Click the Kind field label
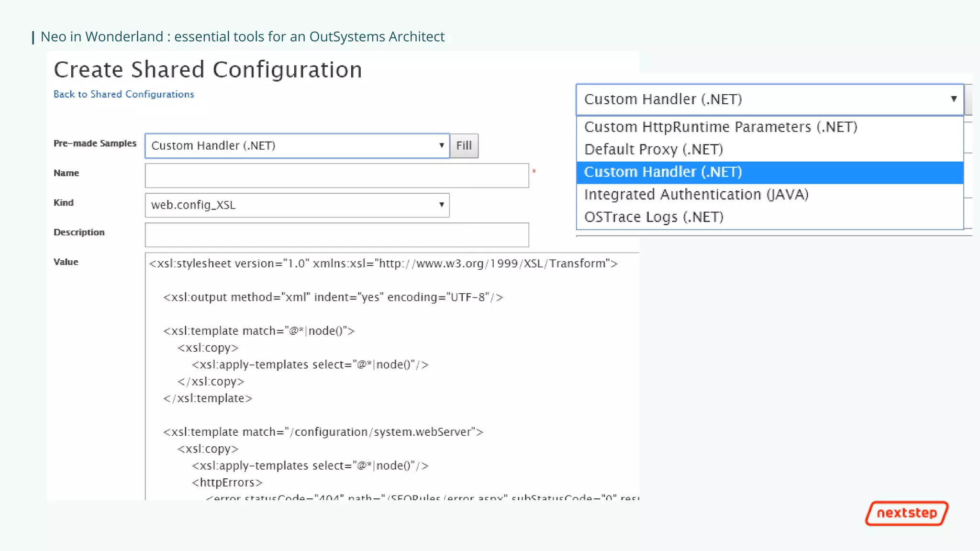 point(64,203)
